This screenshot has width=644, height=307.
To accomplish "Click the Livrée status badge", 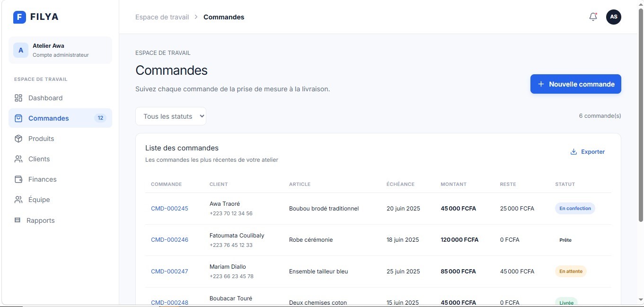I will click(x=566, y=302).
